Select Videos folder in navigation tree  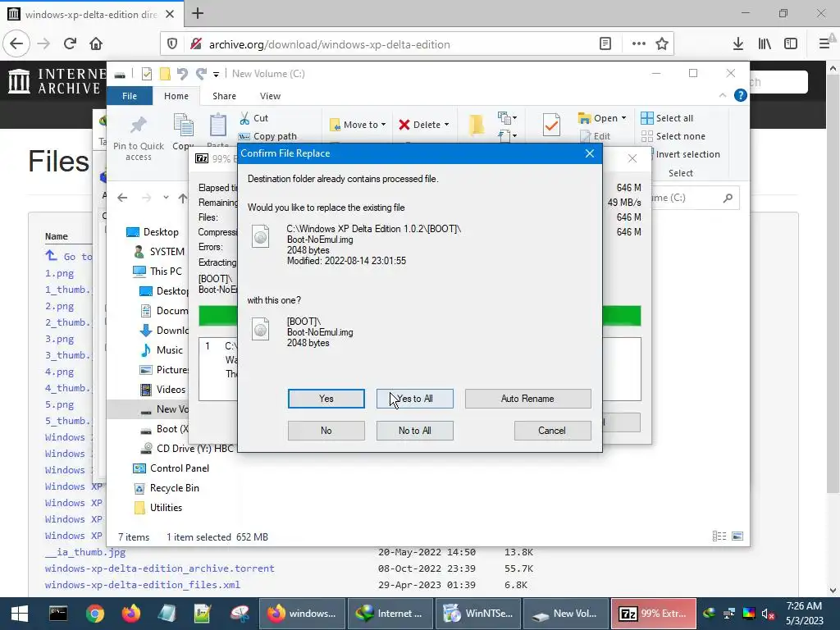point(162,390)
